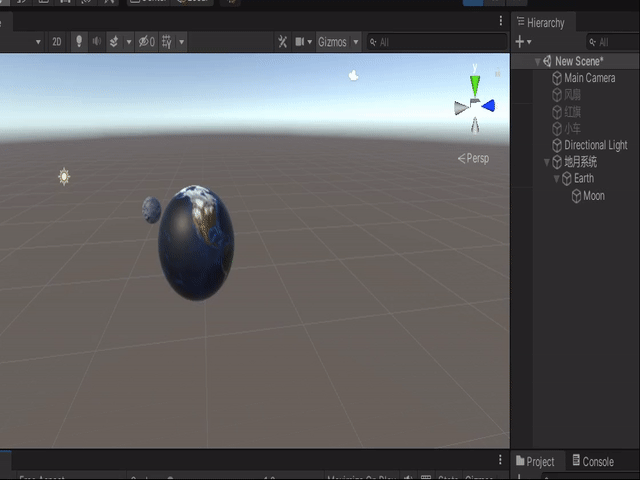The image size is (640, 480).
Task: Click 红旗 cube icon in Hierarchy
Action: coord(557,111)
